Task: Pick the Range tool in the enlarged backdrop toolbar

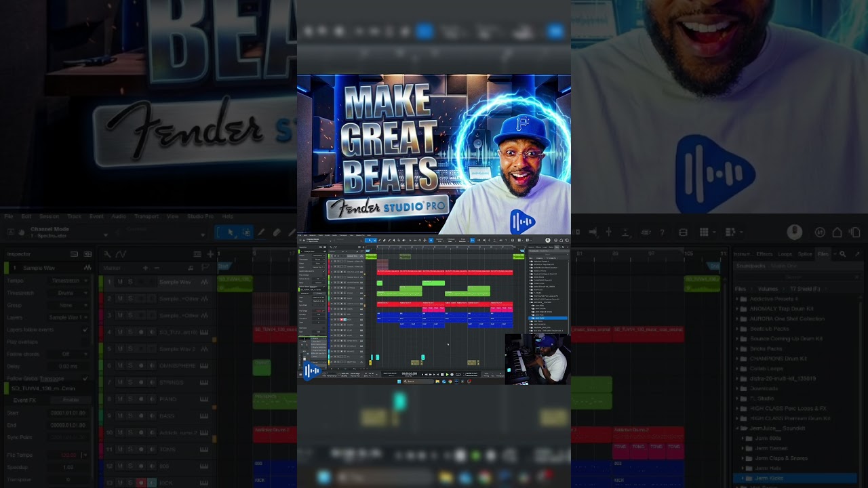Action: [246, 232]
